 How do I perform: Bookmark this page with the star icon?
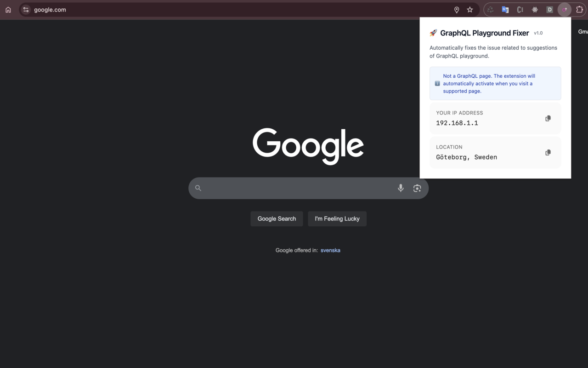(x=470, y=10)
